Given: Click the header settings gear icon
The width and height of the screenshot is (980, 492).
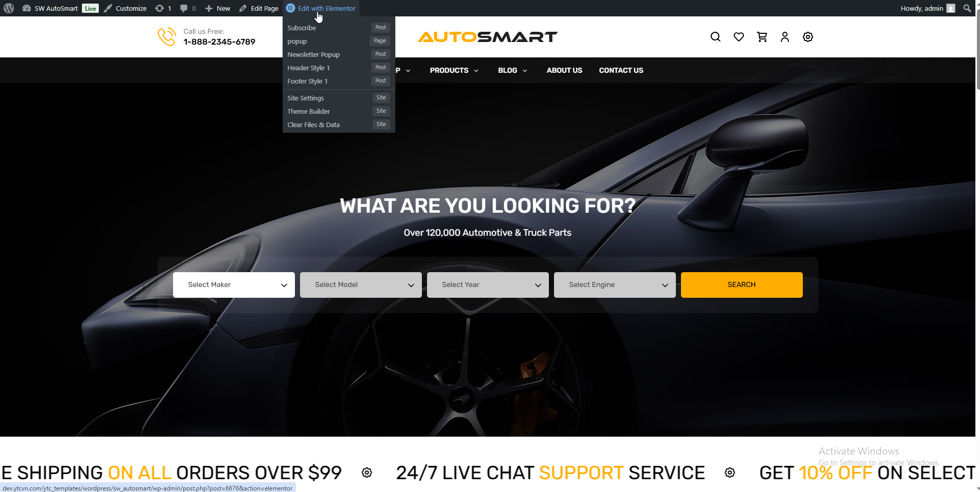Looking at the screenshot, I should pos(808,37).
